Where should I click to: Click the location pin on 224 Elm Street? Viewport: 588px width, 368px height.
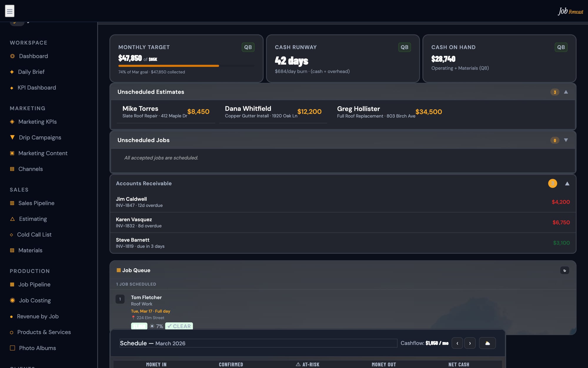[x=133, y=318]
